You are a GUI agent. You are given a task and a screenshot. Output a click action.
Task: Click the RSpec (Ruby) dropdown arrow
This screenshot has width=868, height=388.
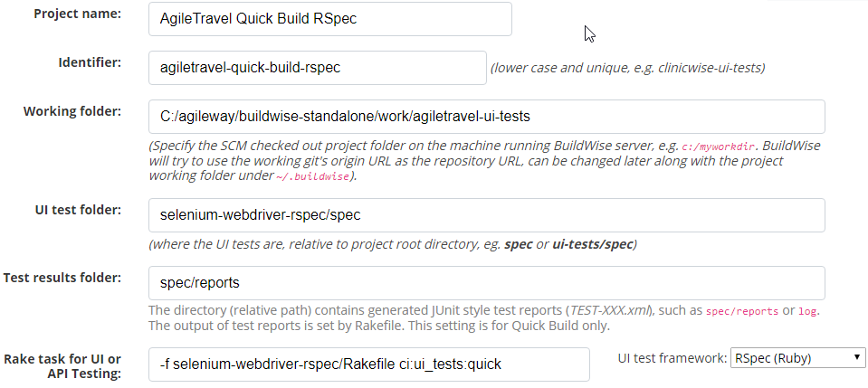coord(857,357)
